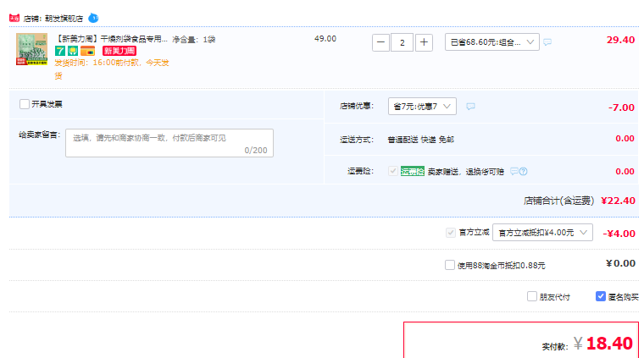The image size is (644, 358).
Task: Enable the 朋友代付 checkbox
Action: tap(532, 296)
